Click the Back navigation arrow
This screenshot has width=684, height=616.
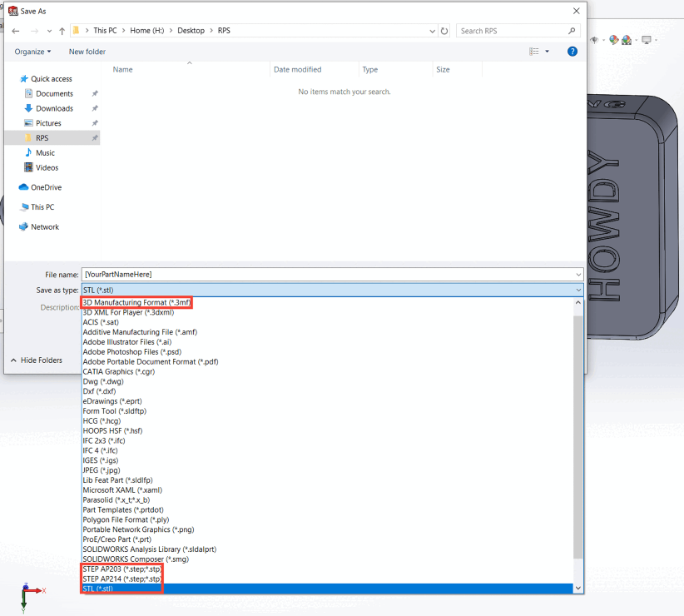tap(15, 31)
